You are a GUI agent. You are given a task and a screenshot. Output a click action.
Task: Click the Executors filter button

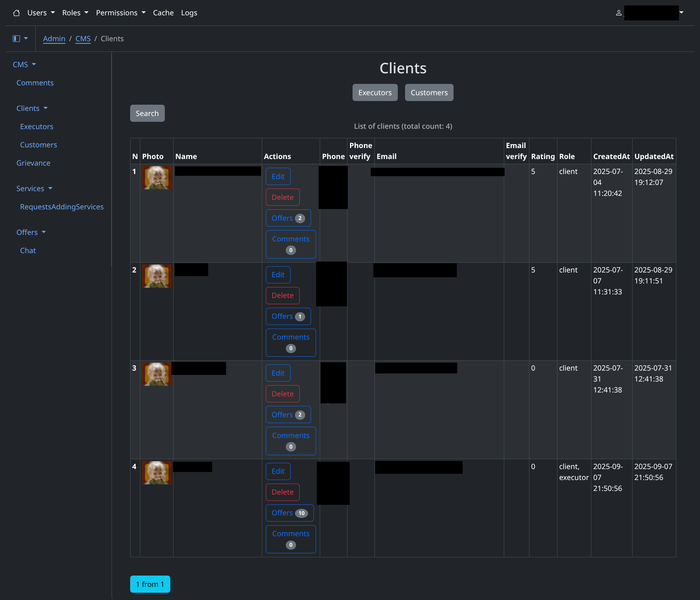tap(375, 93)
